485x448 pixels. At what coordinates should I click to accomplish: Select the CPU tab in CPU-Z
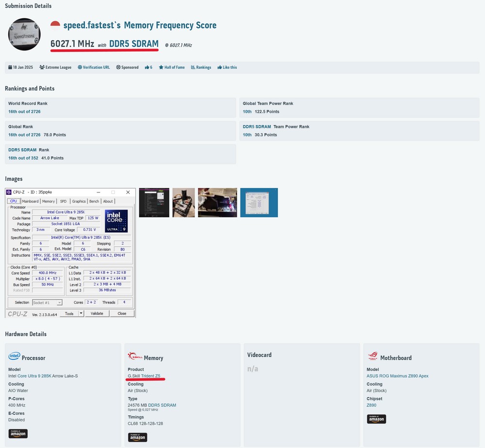pos(14,201)
